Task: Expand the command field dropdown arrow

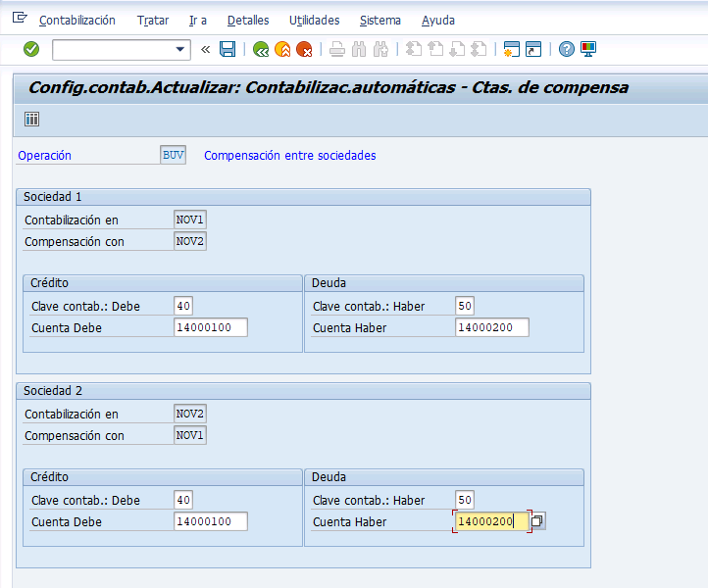Action: click(180, 49)
